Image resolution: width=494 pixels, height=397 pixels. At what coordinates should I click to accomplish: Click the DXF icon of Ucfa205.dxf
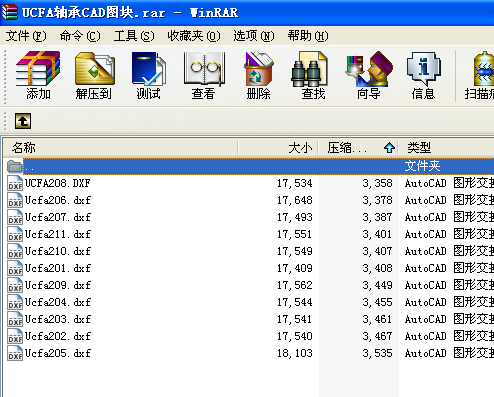(15, 353)
